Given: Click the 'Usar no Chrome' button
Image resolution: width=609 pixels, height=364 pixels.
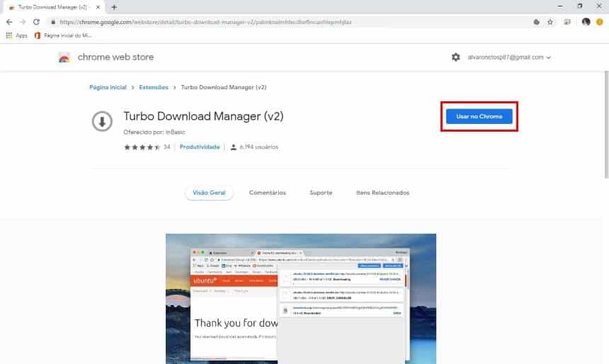Looking at the screenshot, I should pyautogui.click(x=479, y=117).
